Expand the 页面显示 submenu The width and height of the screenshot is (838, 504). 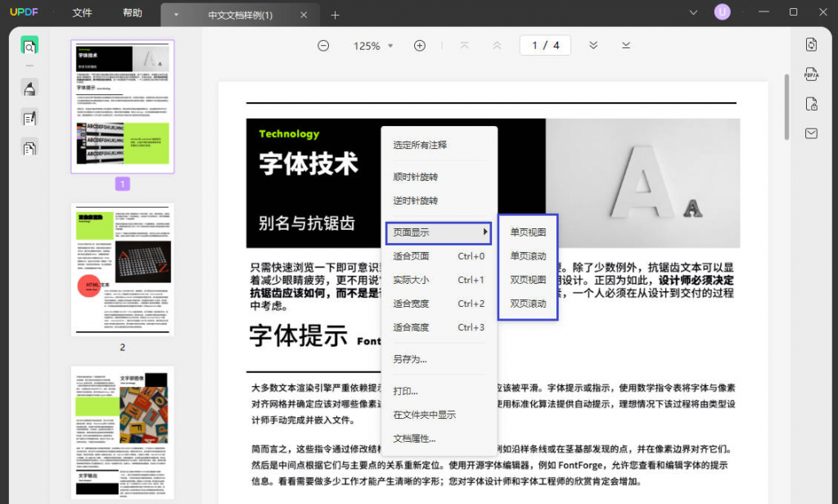coord(438,233)
